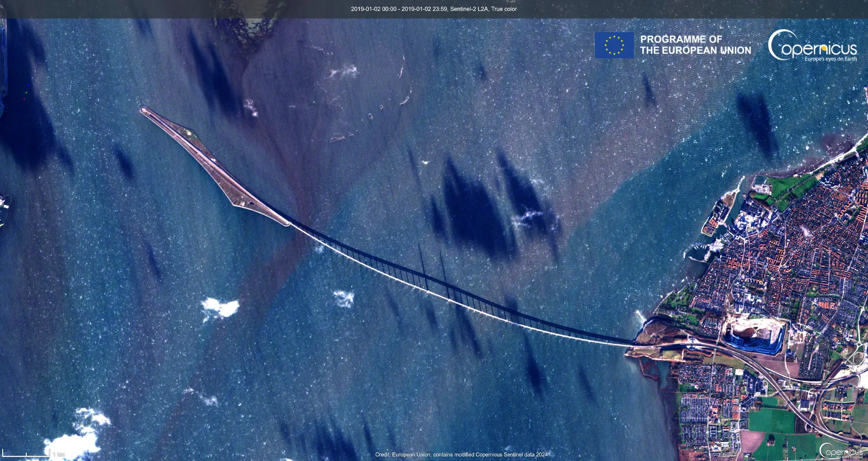Click the Copernicus 'Europe's eyes on Earth' logo
Screen dimensions: 868x461
[812, 46]
